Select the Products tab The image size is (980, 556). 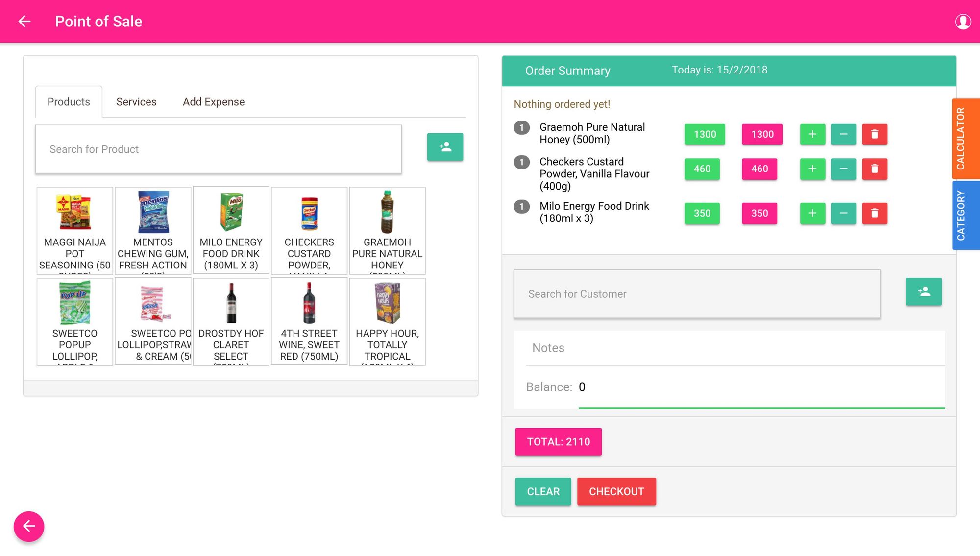point(69,101)
